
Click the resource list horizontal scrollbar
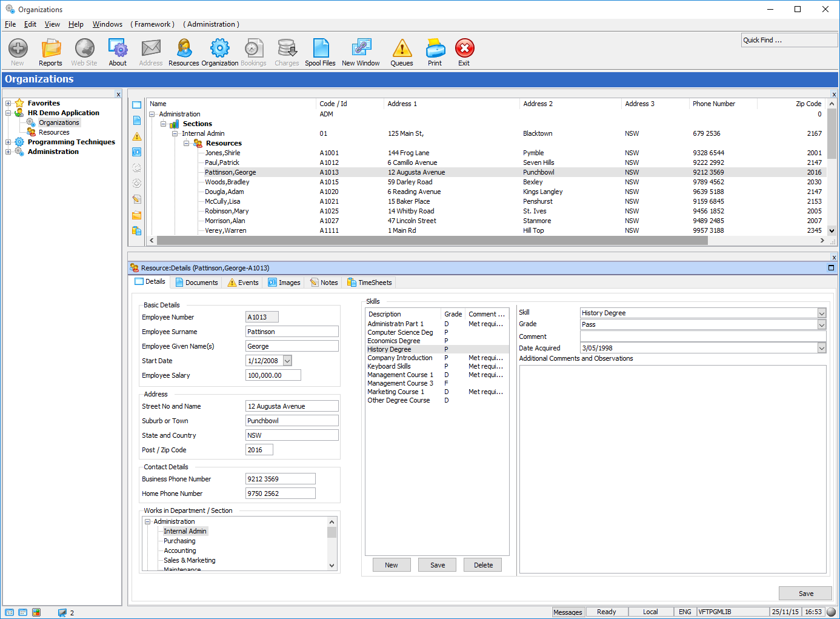tap(432, 241)
